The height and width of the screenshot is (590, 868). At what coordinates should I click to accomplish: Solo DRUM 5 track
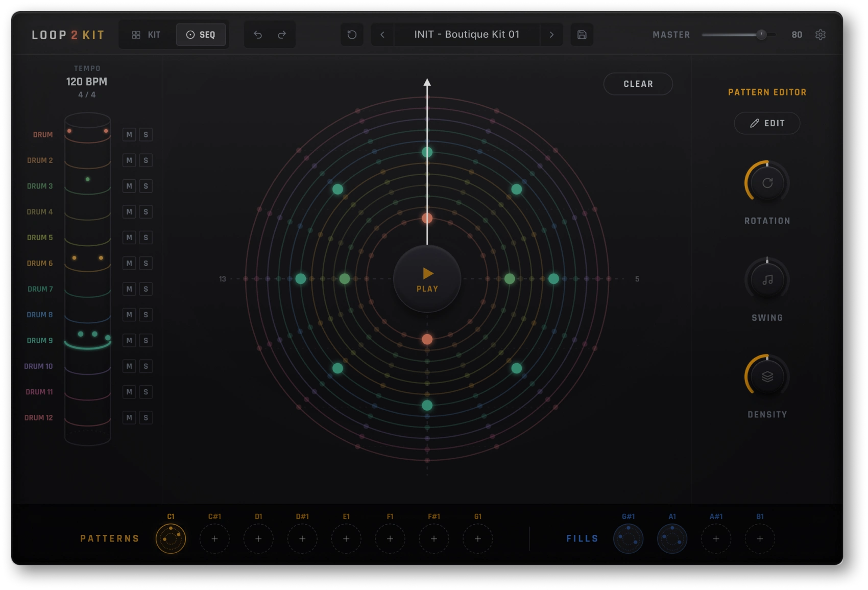146,238
